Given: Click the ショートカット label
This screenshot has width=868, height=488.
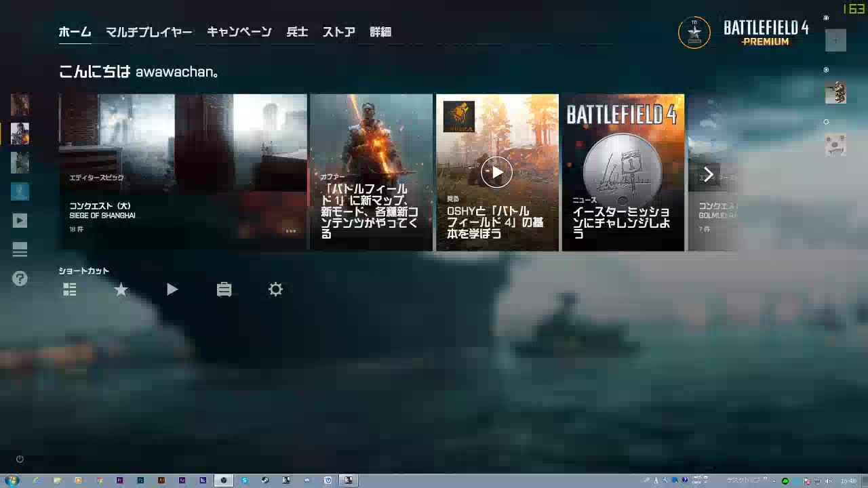Looking at the screenshot, I should (83, 271).
